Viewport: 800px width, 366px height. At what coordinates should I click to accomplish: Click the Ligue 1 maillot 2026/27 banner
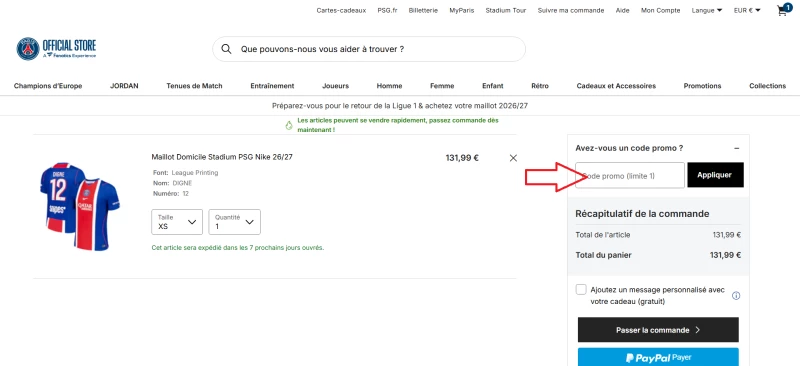[x=400, y=106]
